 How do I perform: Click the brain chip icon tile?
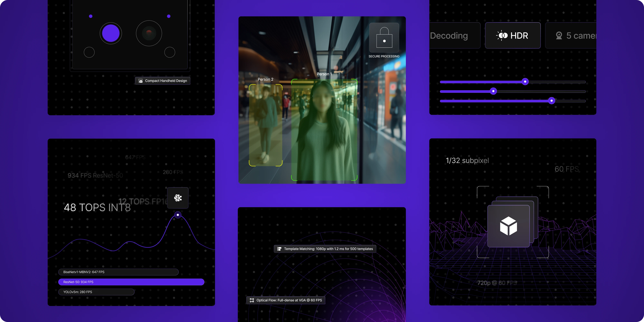(178, 198)
